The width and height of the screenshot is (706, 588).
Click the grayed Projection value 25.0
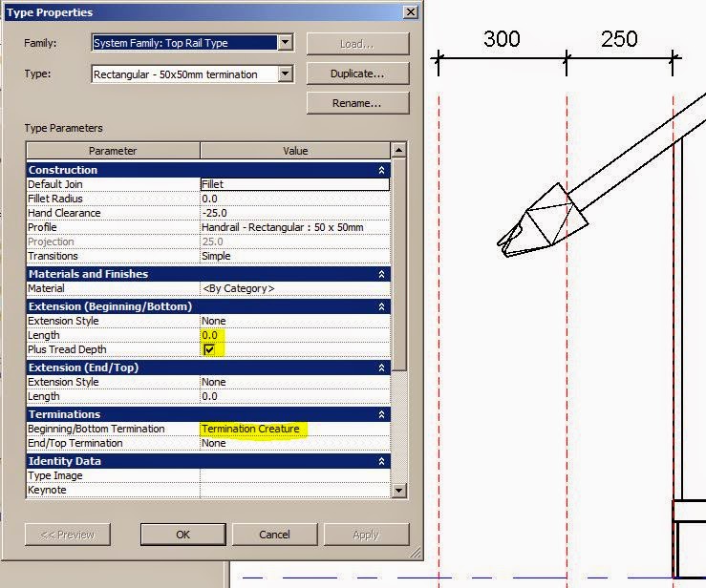(x=295, y=241)
